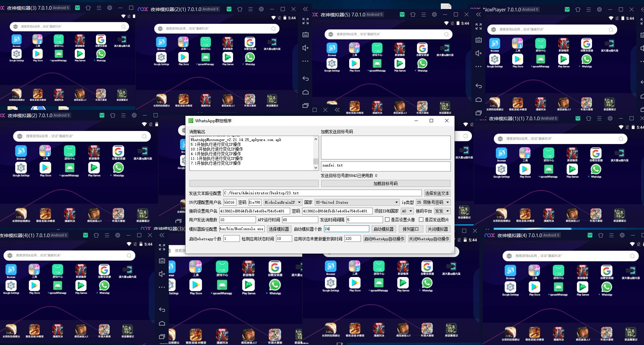The height and width of the screenshot is (345, 644).
Task: Click the nanfei.txt file name field
Action: (386, 166)
